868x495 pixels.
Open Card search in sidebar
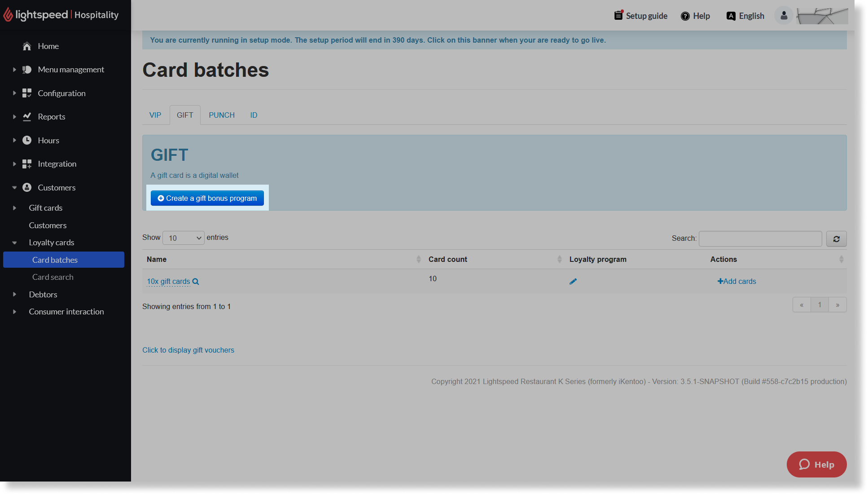pos(53,277)
